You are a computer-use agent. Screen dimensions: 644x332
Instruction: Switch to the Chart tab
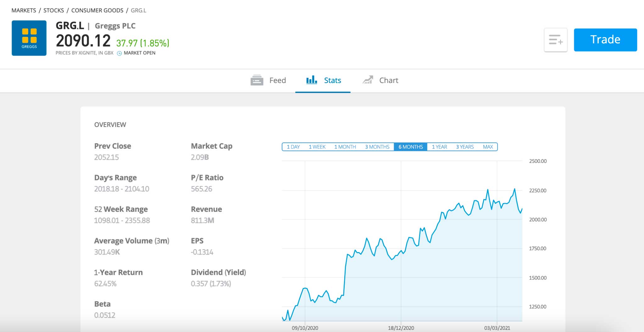(380, 80)
